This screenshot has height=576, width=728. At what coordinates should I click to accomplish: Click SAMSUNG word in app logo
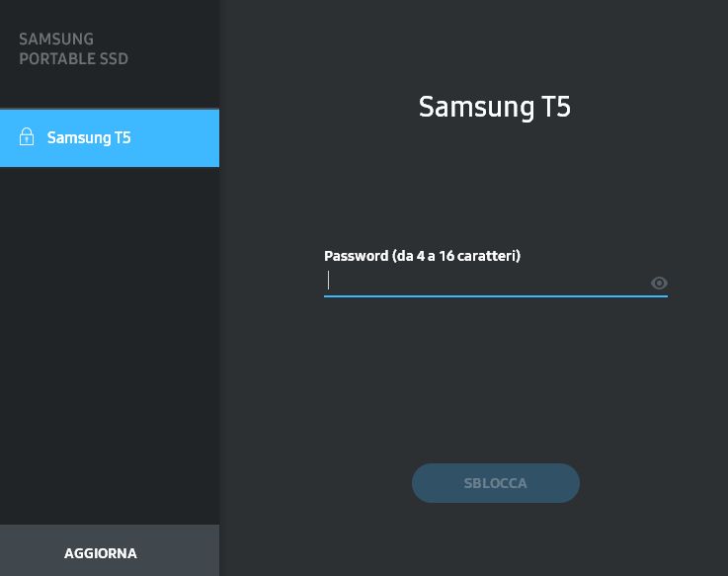[x=56, y=39]
